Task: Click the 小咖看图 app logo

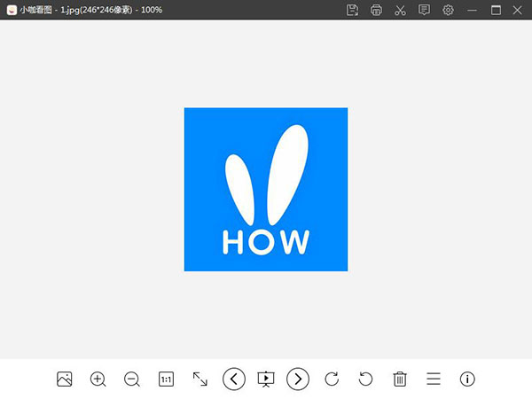Action: [x=12, y=10]
